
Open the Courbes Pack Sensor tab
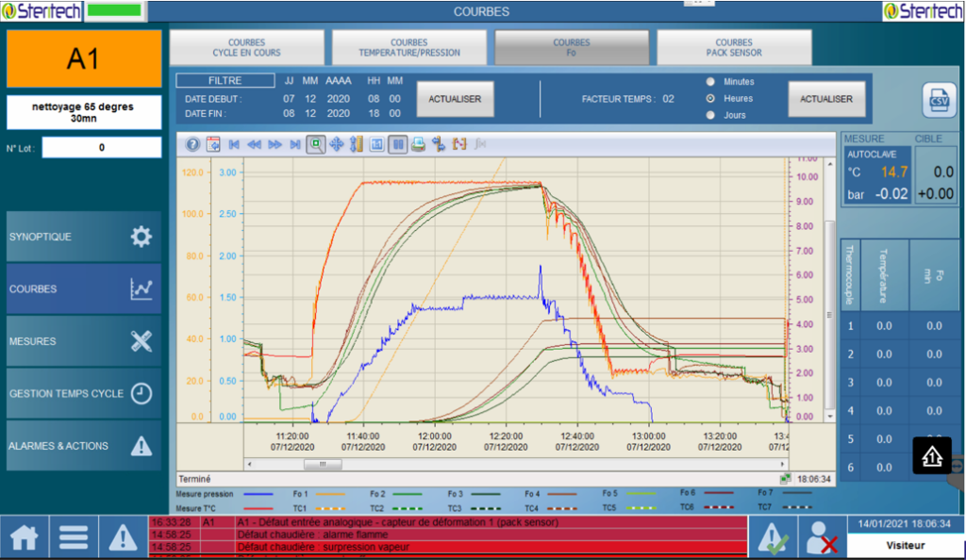734,47
